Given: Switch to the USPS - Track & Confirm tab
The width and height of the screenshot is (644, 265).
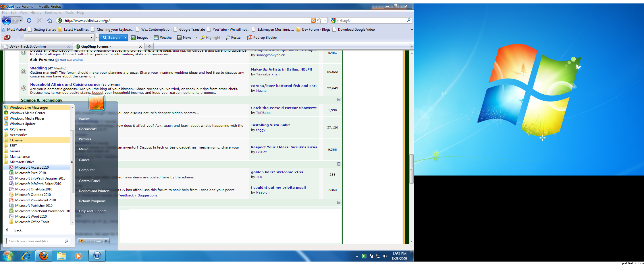Looking at the screenshot, I should [x=28, y=46].
